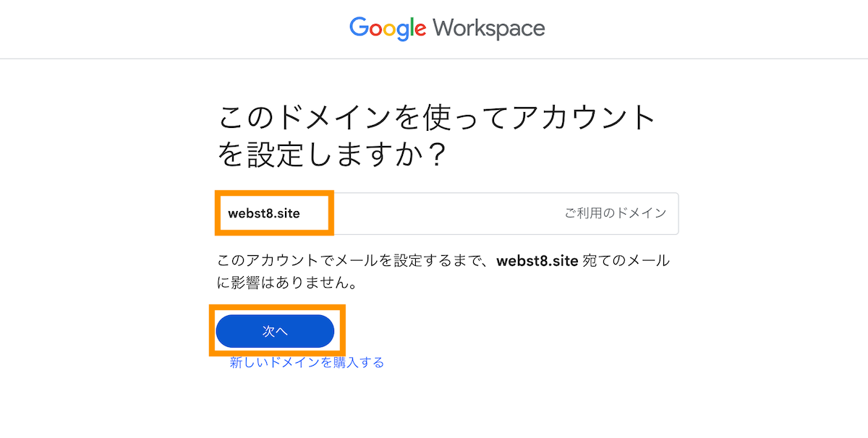Click the blue 次へ button
Image resolution: width=868 pixels, height=438 pixels.
tap(275, 331)
